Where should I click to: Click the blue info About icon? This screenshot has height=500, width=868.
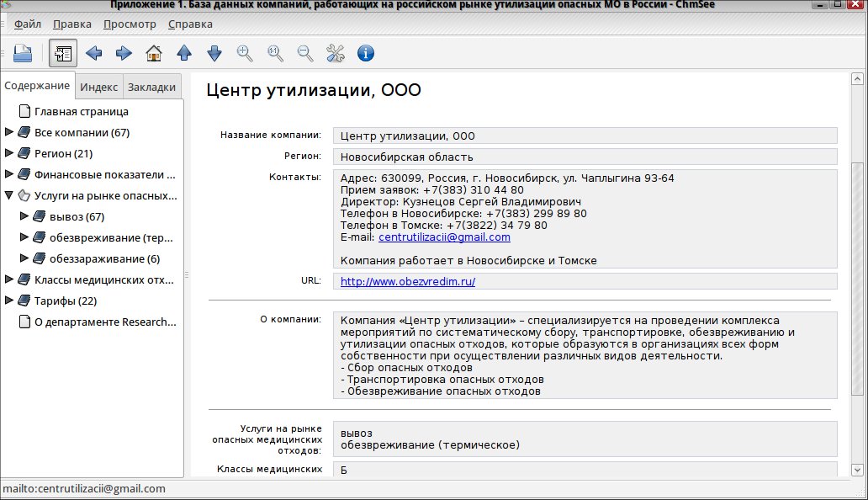point(365,53)
